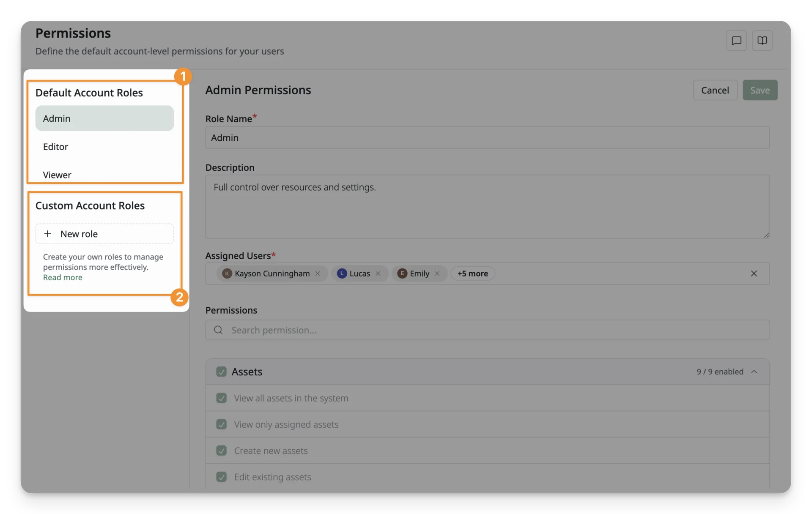Click the Admin Permissions heading
The width and height of the screenshot is (812, 514).
coord(258,90)
